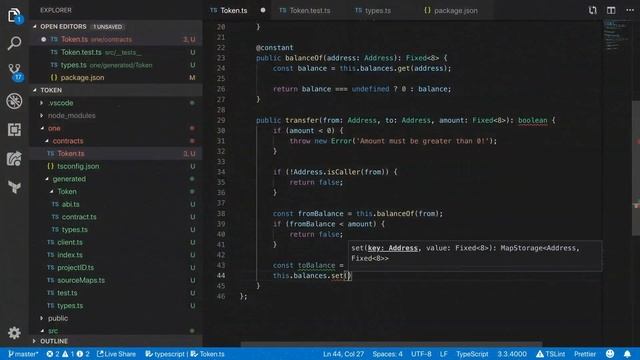Click the boolean return type on line 29
640x360 pixels.
(532, 120)
